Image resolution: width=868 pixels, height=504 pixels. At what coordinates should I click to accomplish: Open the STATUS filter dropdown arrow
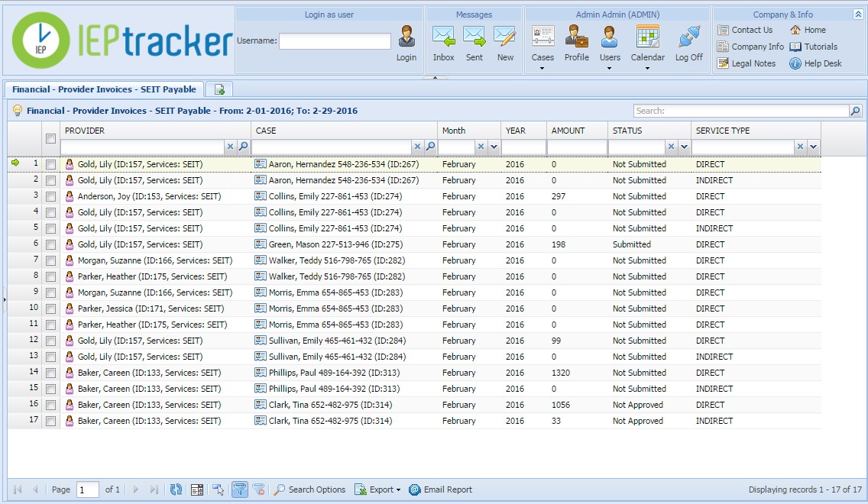tap(684, 147)
